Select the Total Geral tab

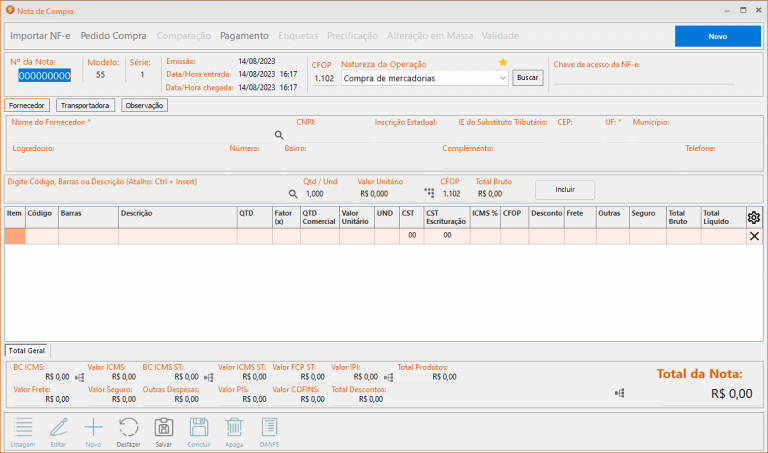pyautogui.click(x=26, y=351)
